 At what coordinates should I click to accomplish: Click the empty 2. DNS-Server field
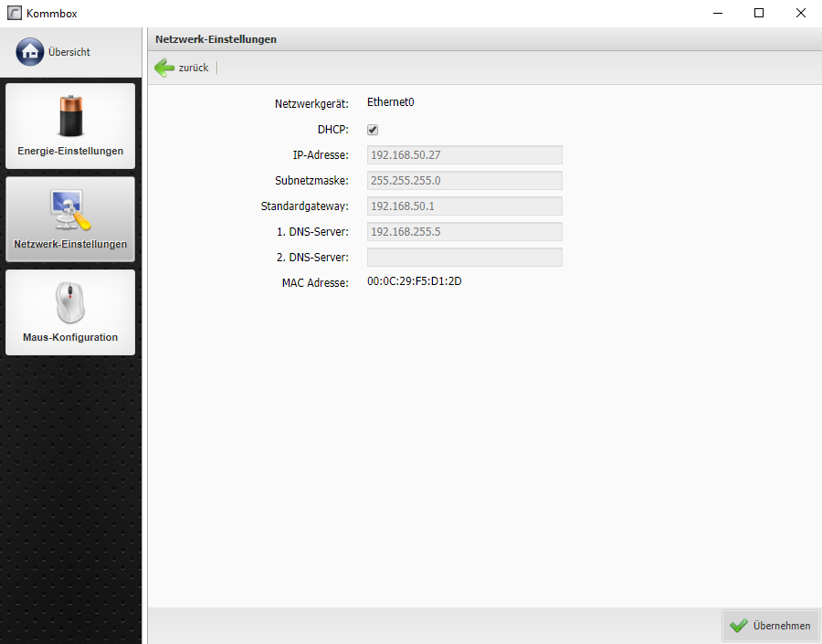tap(464, 258)
